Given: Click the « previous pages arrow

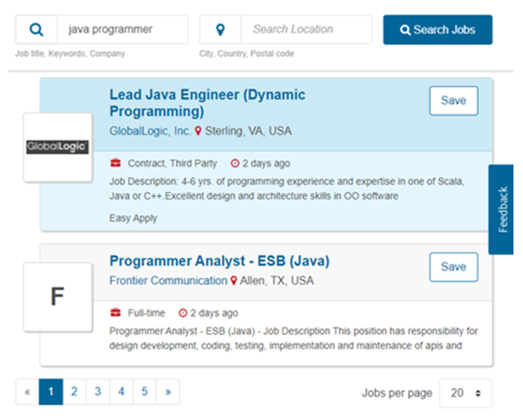Looking at the screenshot, I should (27, 392).
